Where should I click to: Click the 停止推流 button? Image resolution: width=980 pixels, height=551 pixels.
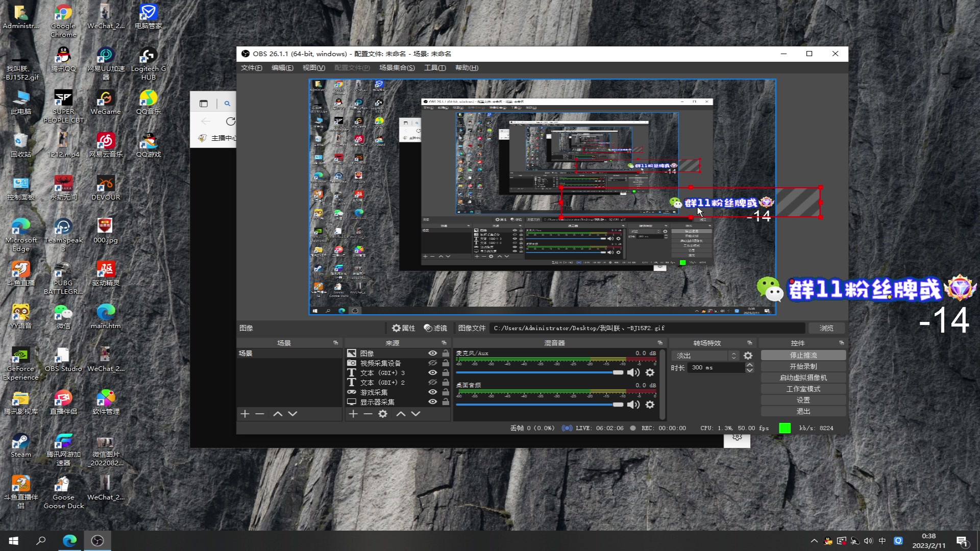coord(803,355)
